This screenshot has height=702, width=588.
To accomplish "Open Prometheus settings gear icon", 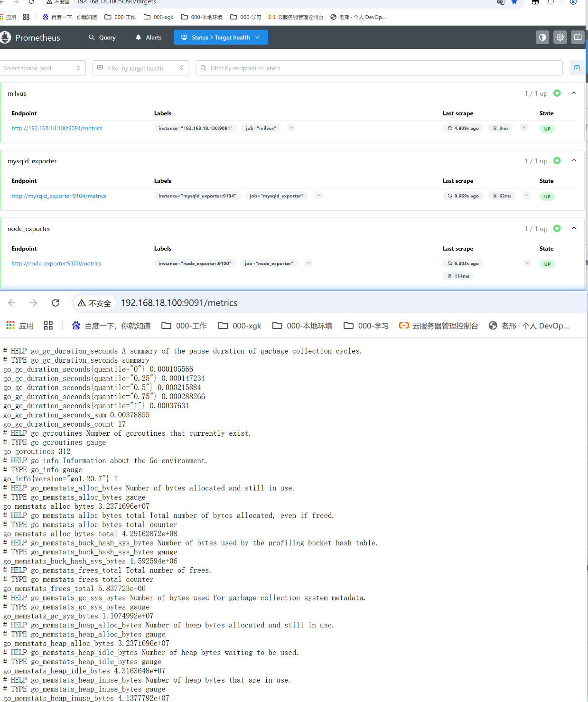I will [x=560, y=37].
